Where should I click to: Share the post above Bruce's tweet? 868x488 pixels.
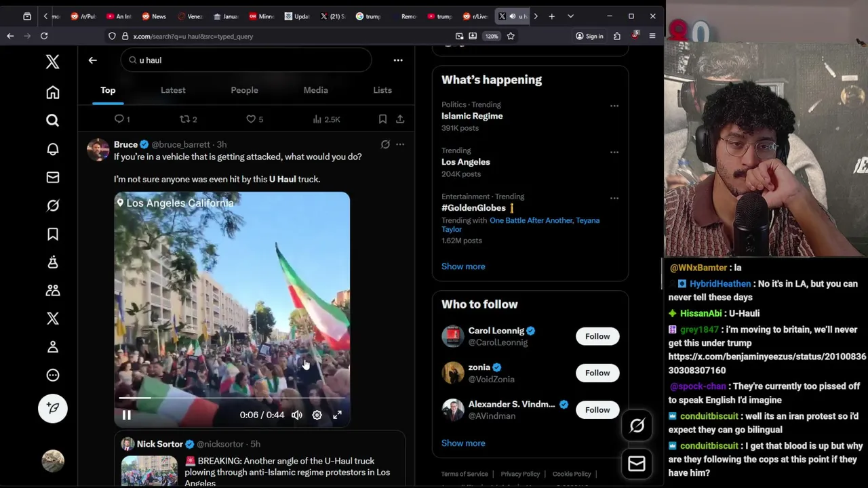point(400,119)
